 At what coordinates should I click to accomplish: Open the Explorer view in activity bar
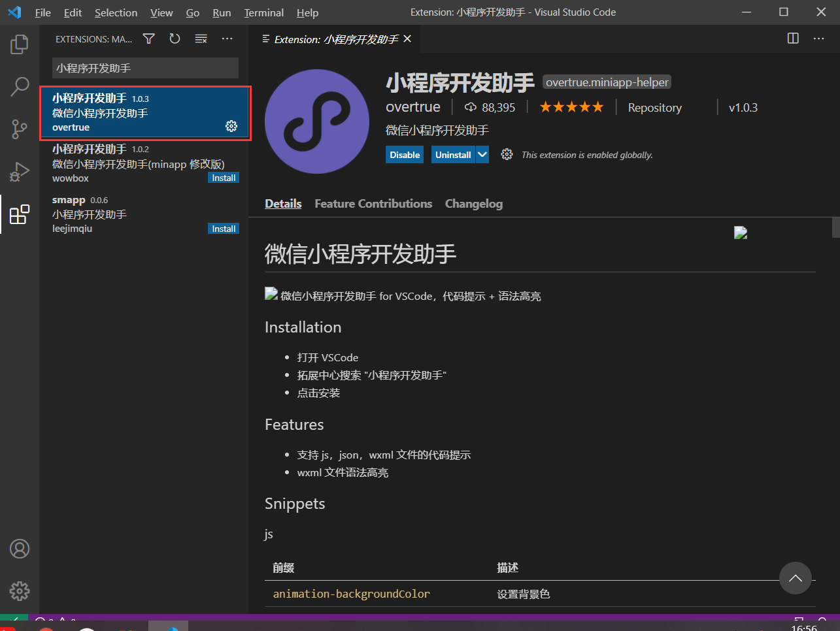pyautogui.click(x=20, y=44)
